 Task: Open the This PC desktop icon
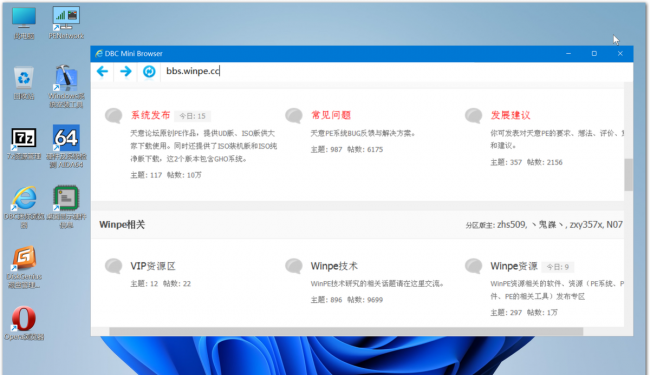[x=24, y=23]
